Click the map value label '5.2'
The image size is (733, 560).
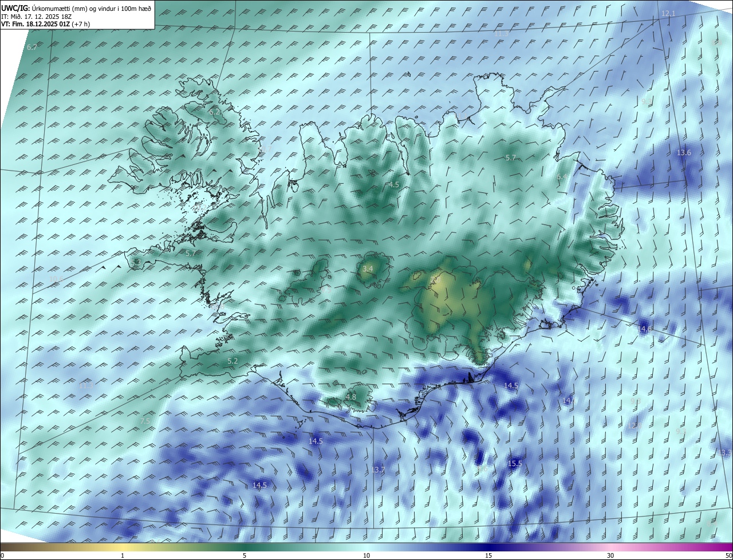[x=232, y=361]
